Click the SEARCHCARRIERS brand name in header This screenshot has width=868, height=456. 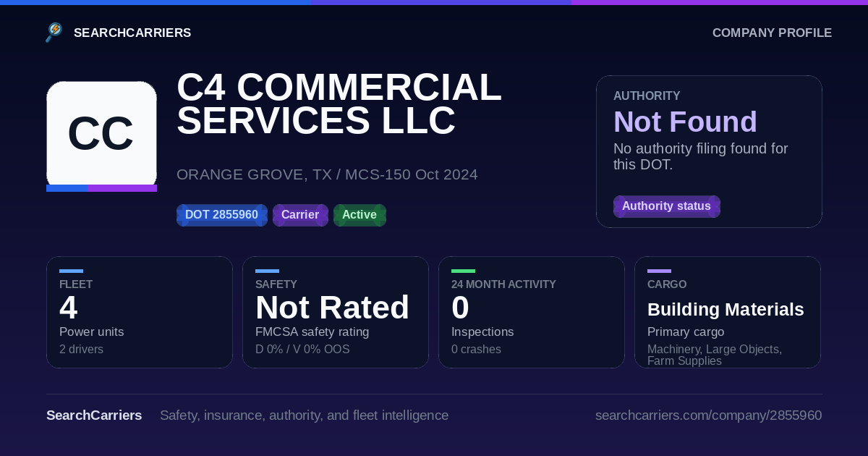132,33
